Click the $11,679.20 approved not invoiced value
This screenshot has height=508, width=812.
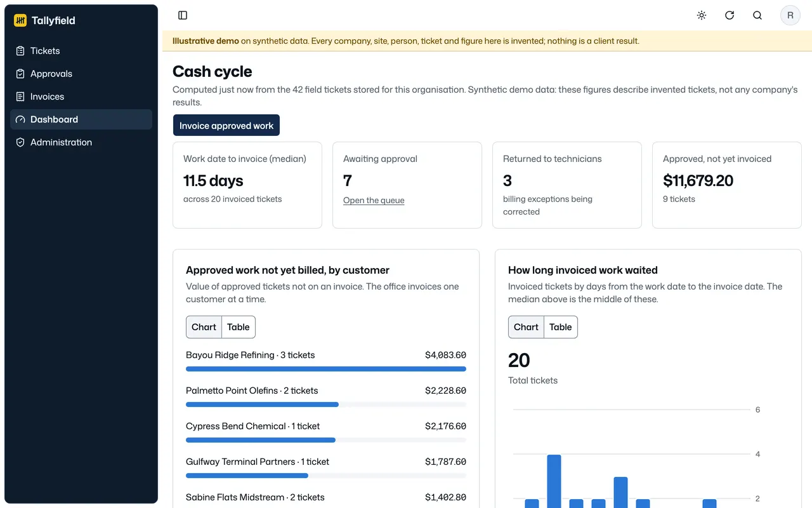pyautogui.click(x=698, y=181)
